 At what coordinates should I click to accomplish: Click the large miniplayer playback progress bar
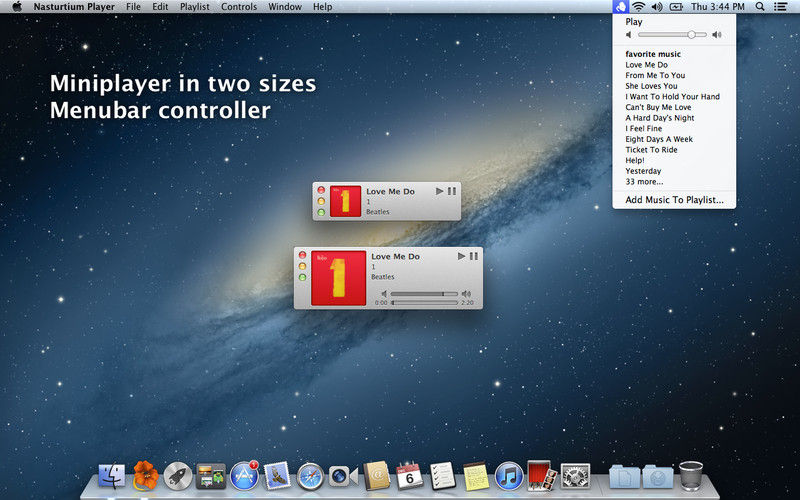[x=424, y=303]
